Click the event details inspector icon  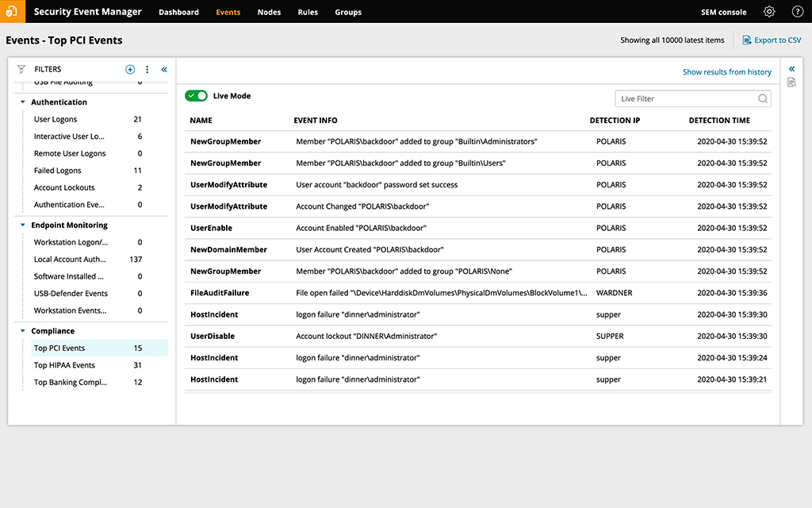(x=791, y=82)
